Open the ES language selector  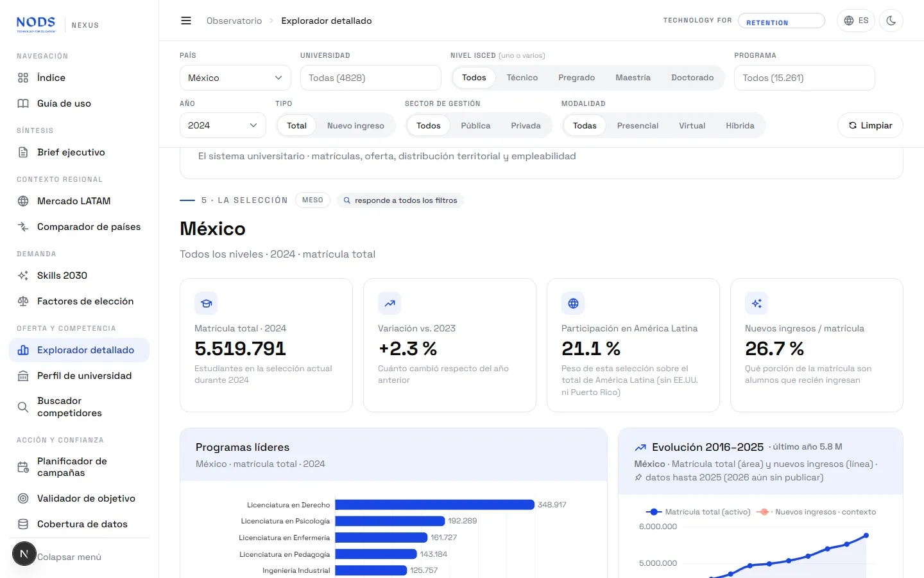[x=856, y=21]
